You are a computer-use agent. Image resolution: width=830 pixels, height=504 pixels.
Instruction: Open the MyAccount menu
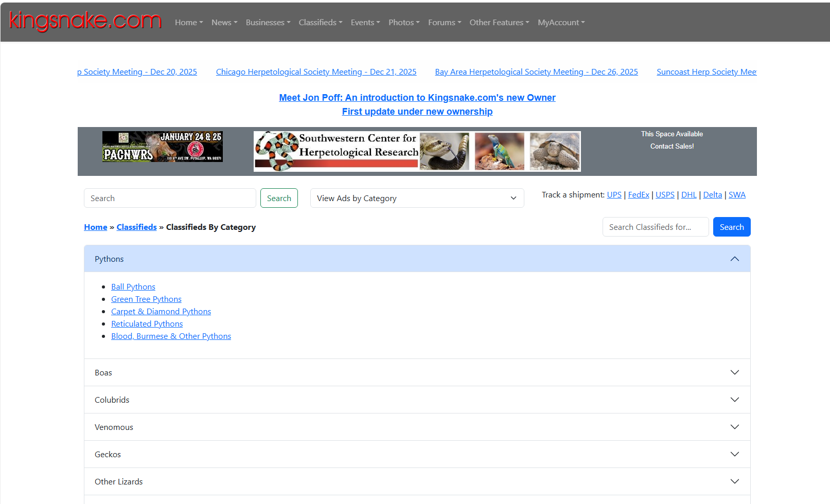pyautogui.click(x=561, y=23)
